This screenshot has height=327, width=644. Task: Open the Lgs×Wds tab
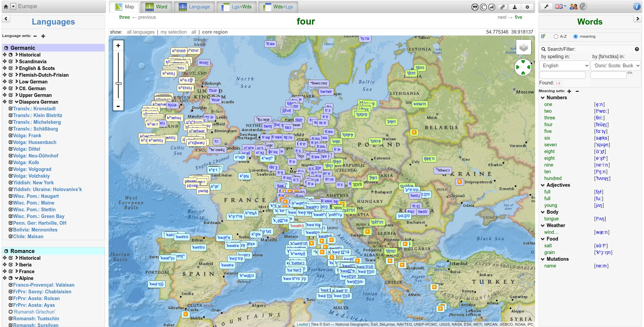pos(236,7)
